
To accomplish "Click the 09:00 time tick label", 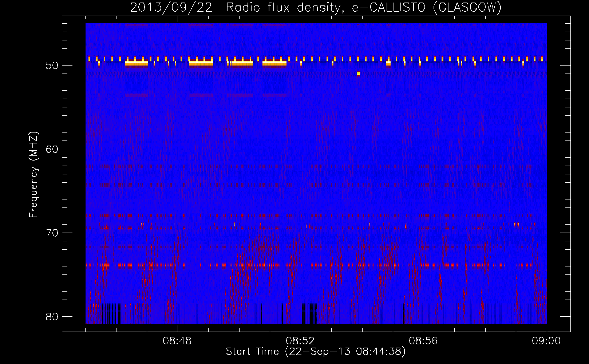I will click(x=546, y=341).
